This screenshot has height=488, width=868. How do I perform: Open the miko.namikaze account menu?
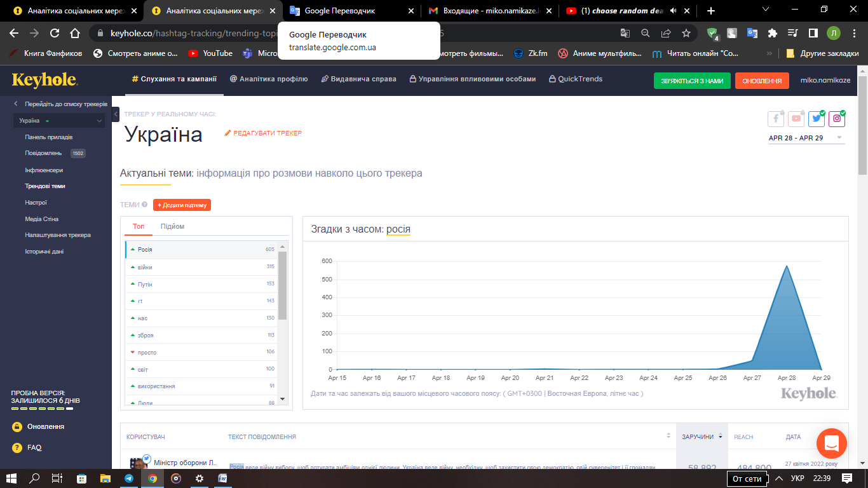pos(825,81)
